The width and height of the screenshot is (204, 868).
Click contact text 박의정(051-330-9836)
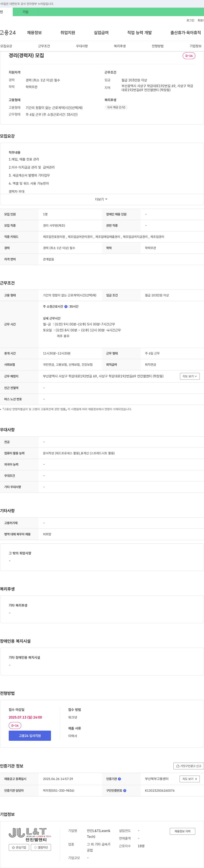click(x=58, y=790)
